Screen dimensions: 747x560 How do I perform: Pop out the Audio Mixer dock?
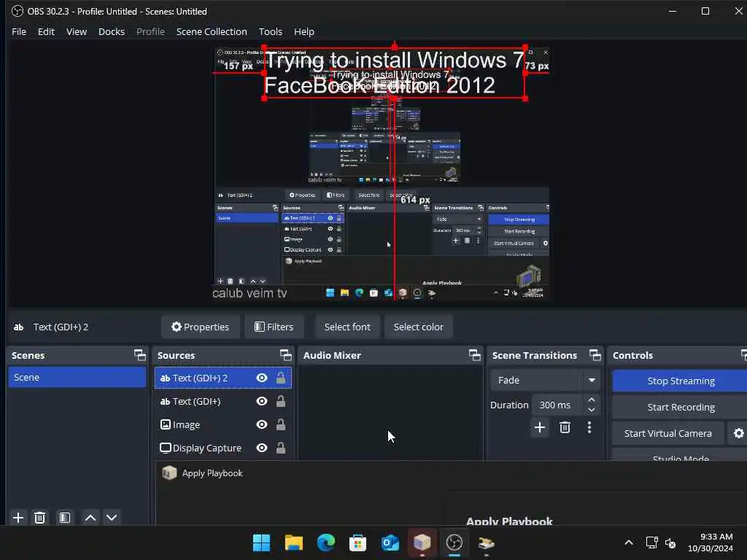point(474,355)
